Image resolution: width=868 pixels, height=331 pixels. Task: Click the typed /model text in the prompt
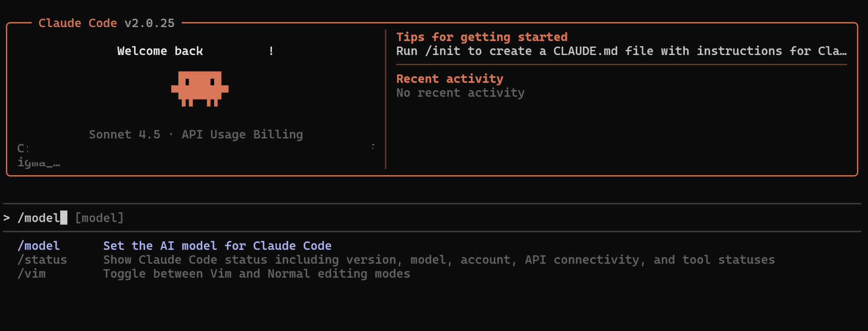(x=39, y=218)
